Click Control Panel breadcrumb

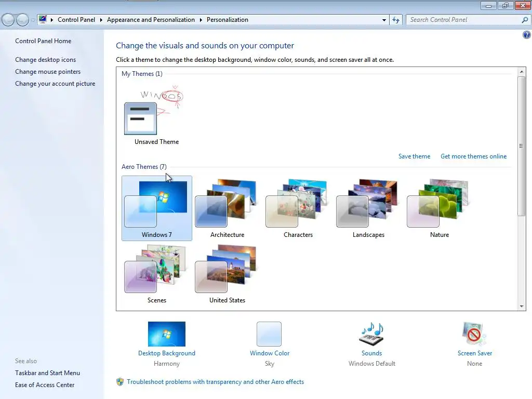(76, 20)
